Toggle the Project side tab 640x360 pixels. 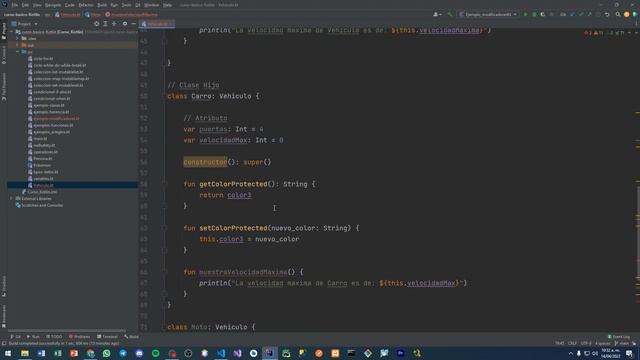[x=4, y=31]
